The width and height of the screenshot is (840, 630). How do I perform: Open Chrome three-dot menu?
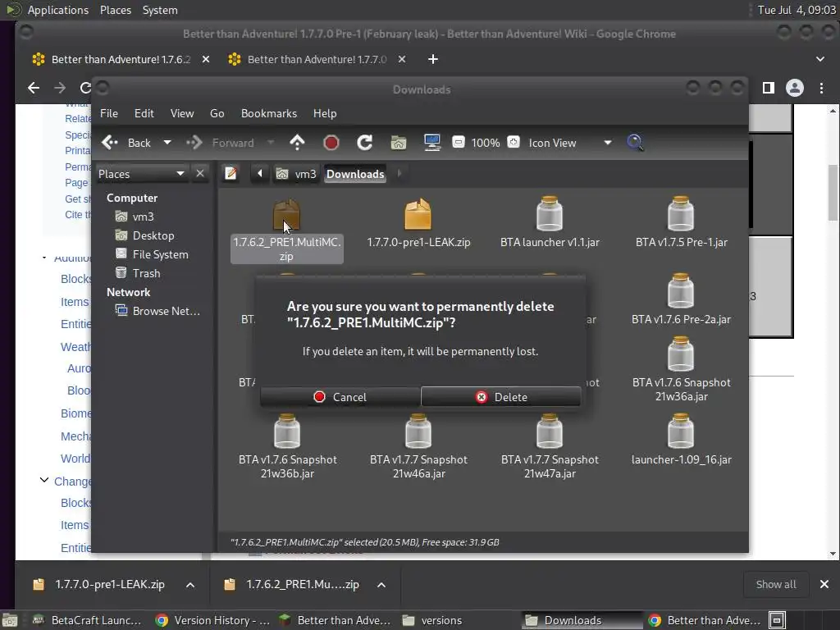(821, 88)
